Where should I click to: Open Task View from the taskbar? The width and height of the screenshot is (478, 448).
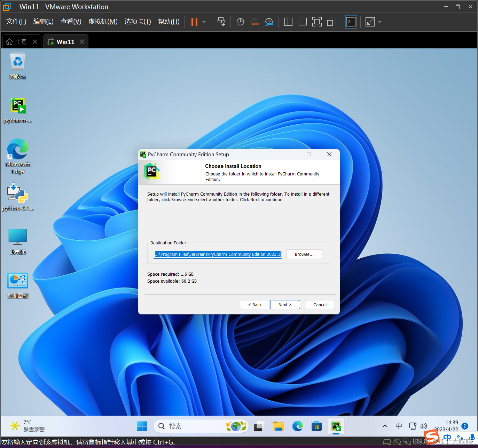pos(259,426)
